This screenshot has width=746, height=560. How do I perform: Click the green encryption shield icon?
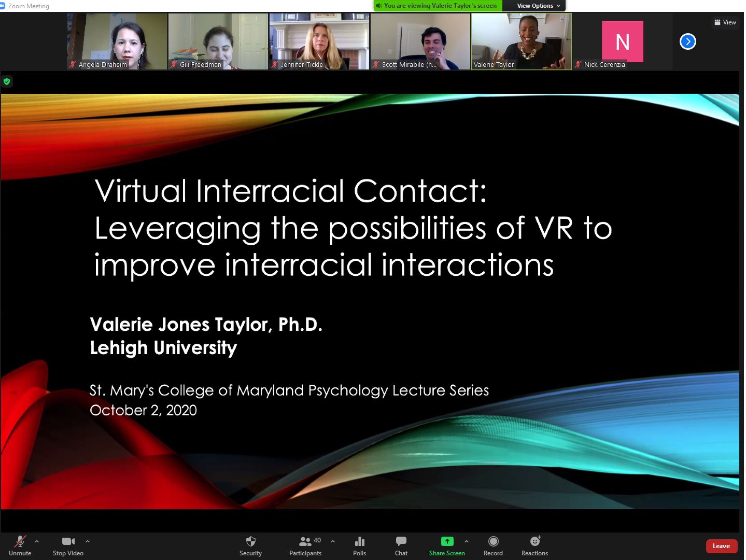7,81
